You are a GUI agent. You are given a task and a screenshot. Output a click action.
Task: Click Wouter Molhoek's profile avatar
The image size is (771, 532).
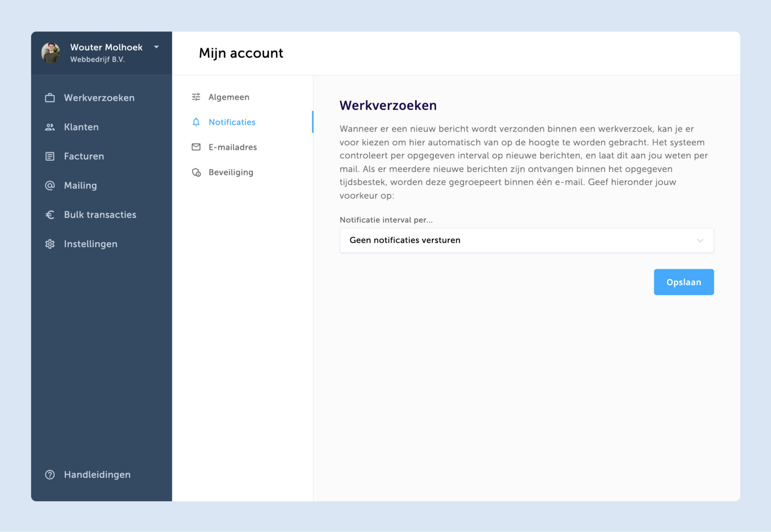51,53
